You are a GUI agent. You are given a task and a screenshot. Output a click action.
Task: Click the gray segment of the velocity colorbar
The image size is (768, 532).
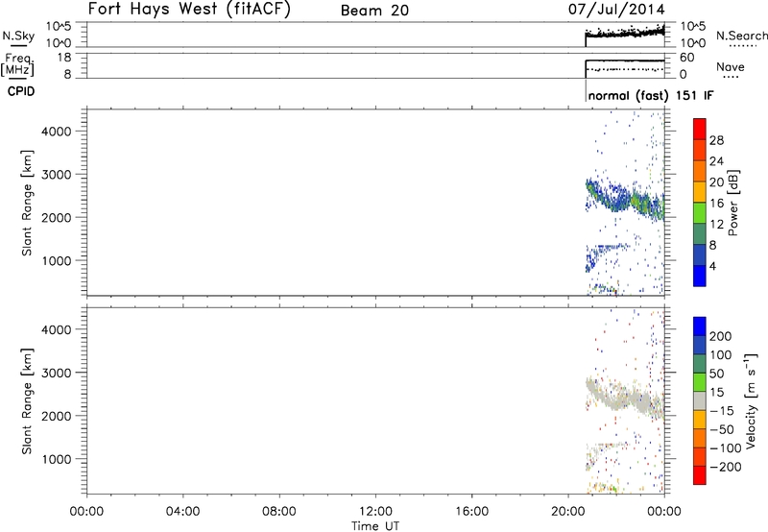pyautogui.click(x=700, y=400)
